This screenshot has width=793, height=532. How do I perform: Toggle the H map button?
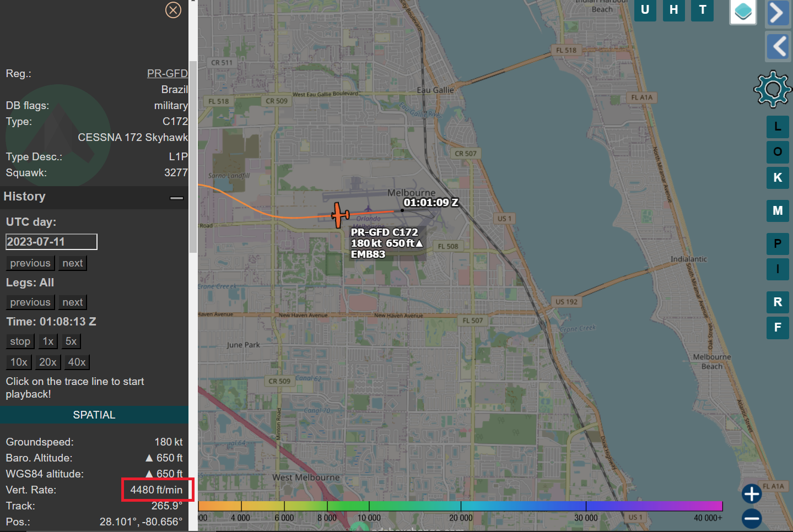click(673, 10)
